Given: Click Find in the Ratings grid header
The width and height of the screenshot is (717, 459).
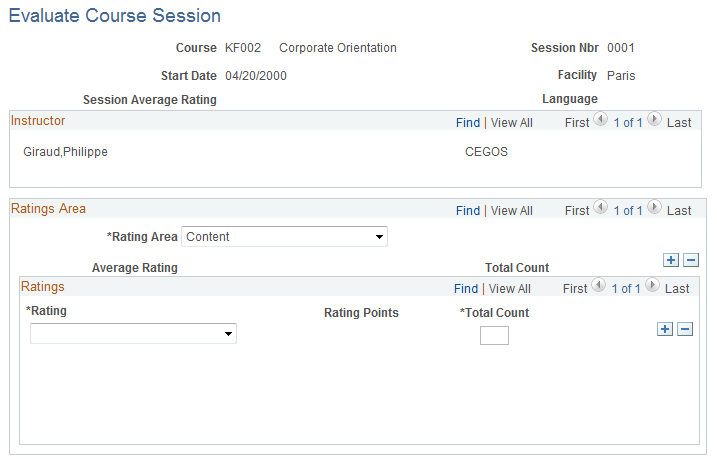Looking at the screenshot, I should (x=466, y=289).
